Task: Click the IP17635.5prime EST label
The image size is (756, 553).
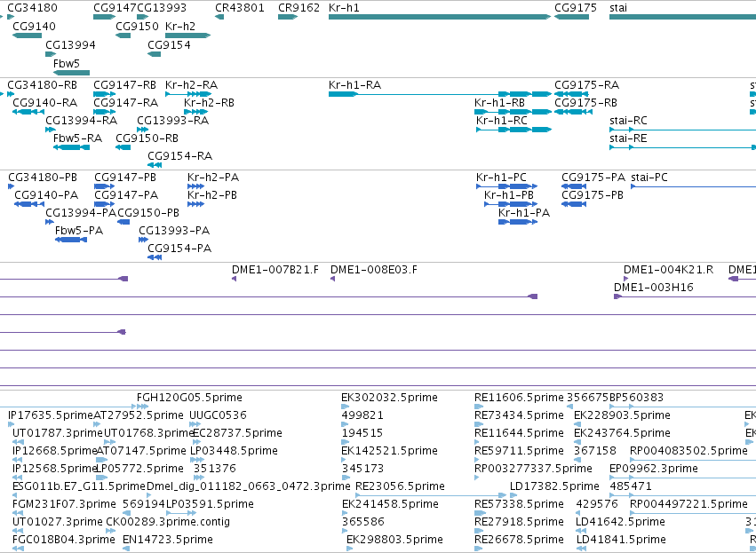Action: click(51, 415)
